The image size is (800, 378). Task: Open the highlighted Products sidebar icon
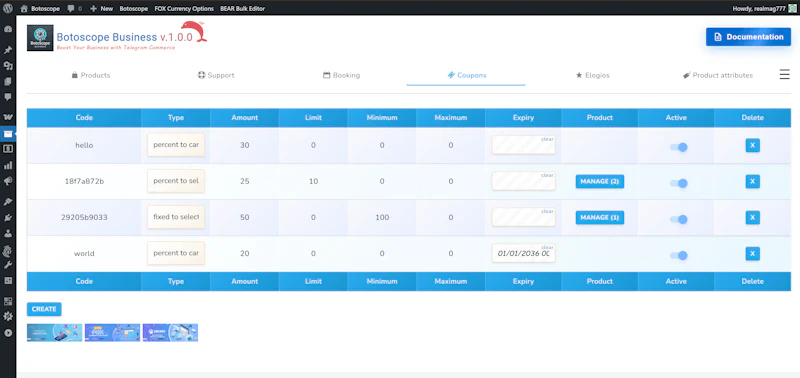pos(8,134)
